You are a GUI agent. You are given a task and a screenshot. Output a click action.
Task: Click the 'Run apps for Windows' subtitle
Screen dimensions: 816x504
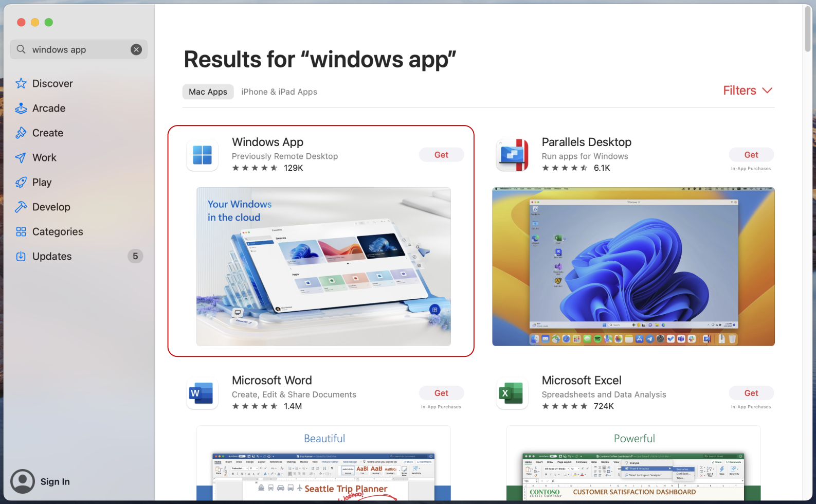585,156
